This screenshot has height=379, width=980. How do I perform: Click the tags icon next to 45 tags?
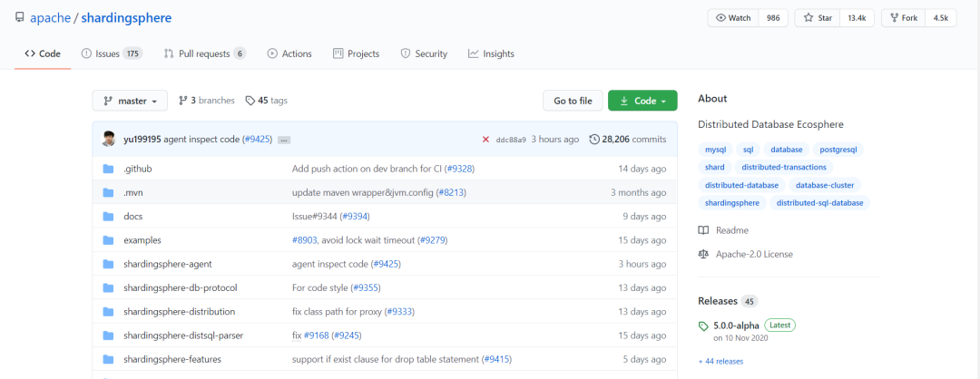coord(250,101)
